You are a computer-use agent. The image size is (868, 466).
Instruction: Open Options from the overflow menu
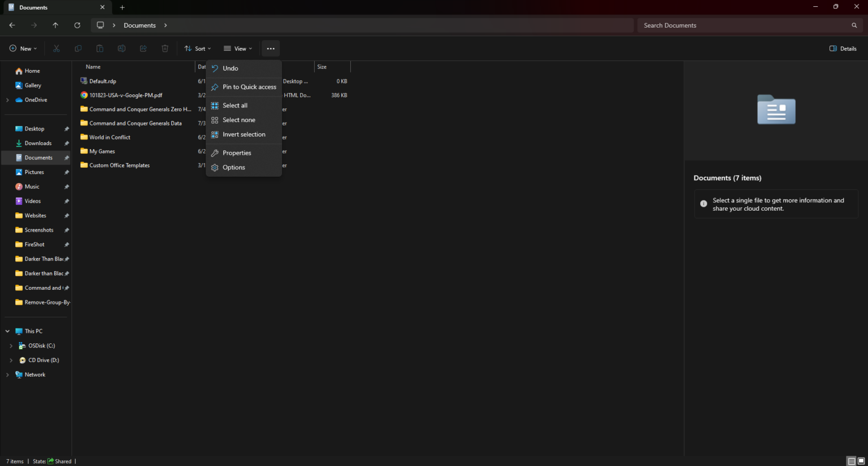pos(233,167)
